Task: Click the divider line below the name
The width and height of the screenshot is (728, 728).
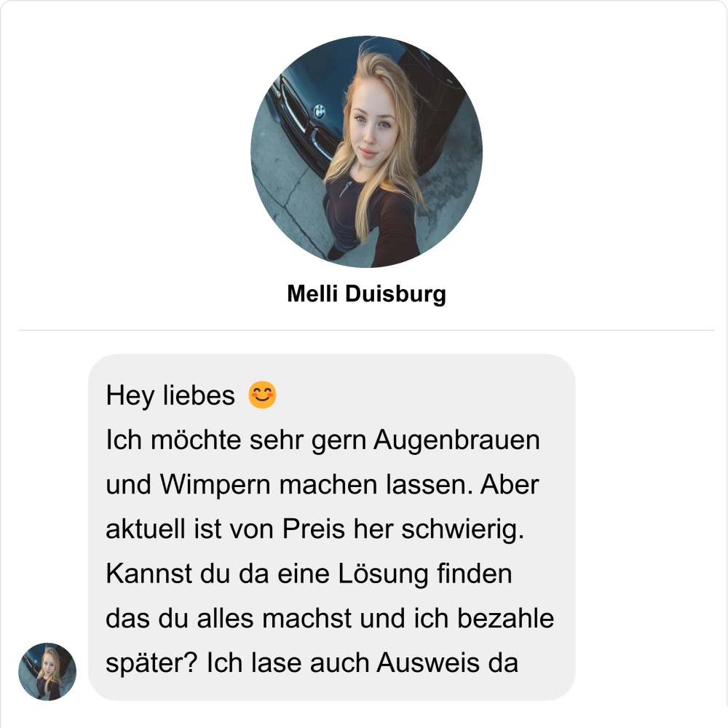Action: click(366, 330)
